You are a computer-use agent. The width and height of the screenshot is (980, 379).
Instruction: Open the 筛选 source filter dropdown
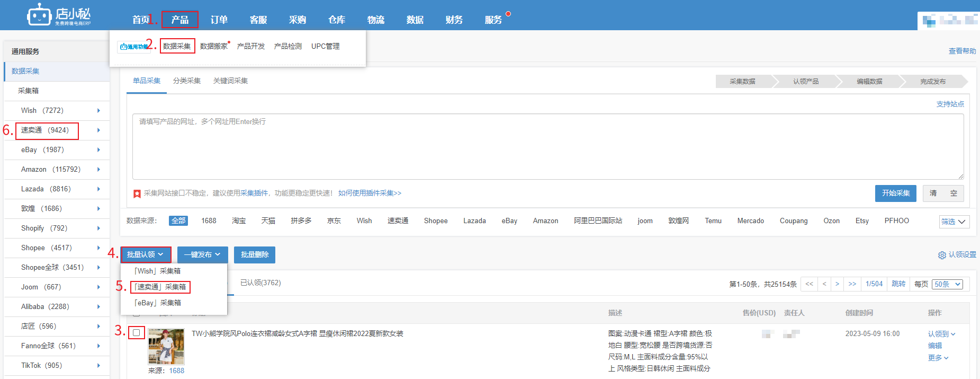pyautogui.click(x=954, y=222)
